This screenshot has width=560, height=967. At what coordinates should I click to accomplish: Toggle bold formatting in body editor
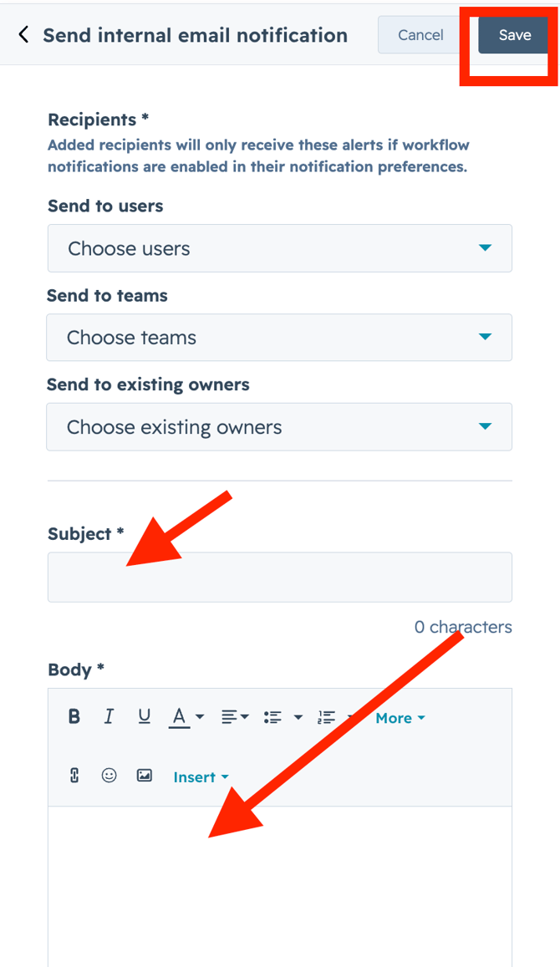(74, 717)
